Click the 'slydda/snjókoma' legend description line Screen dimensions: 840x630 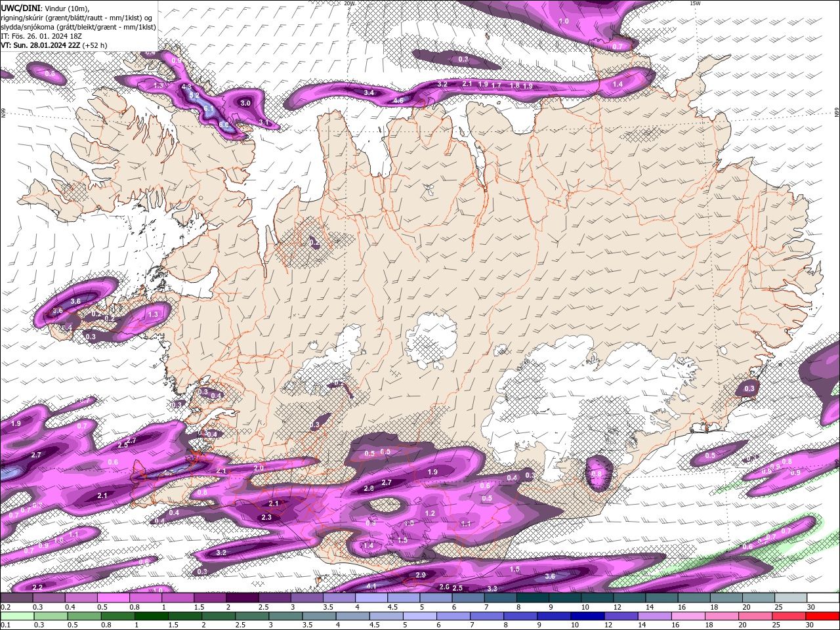click(x=78, y=27)
